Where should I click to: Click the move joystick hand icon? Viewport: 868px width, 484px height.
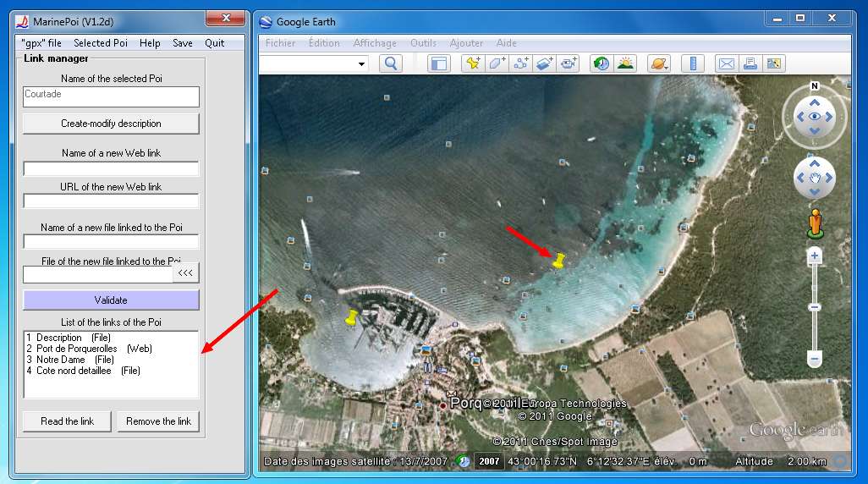pyautogui.click(x=815, y=178)
